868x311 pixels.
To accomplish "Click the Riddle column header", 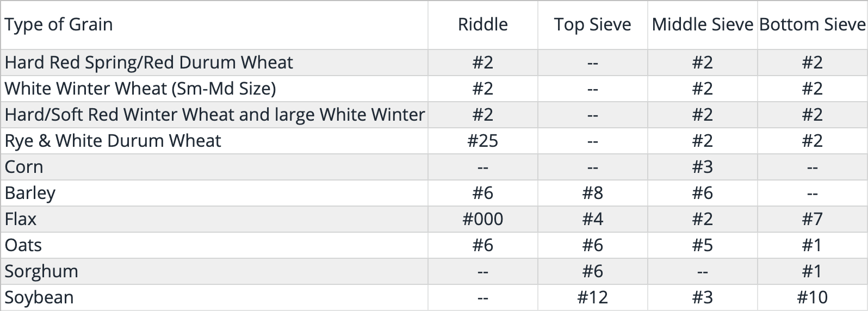I will click(482, 24).
